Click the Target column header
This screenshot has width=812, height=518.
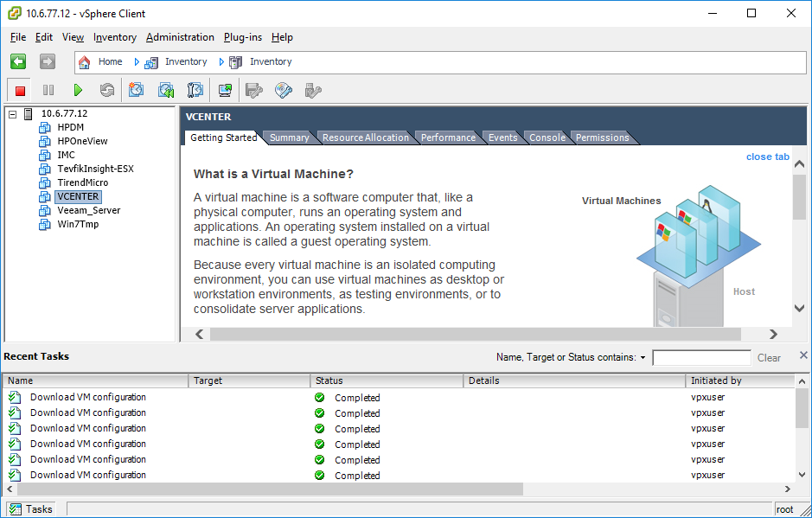(x=250, y=381)
